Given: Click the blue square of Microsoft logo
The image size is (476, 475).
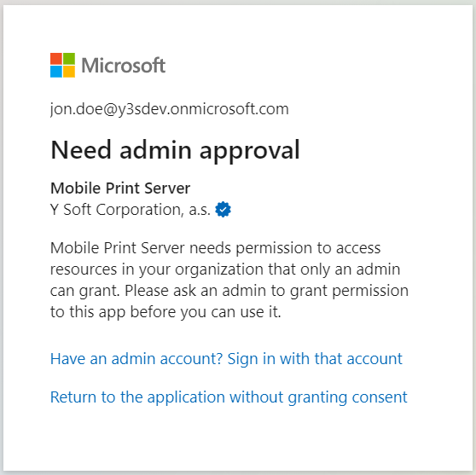Looking at the screenshot, I should [x=56, y=72].
